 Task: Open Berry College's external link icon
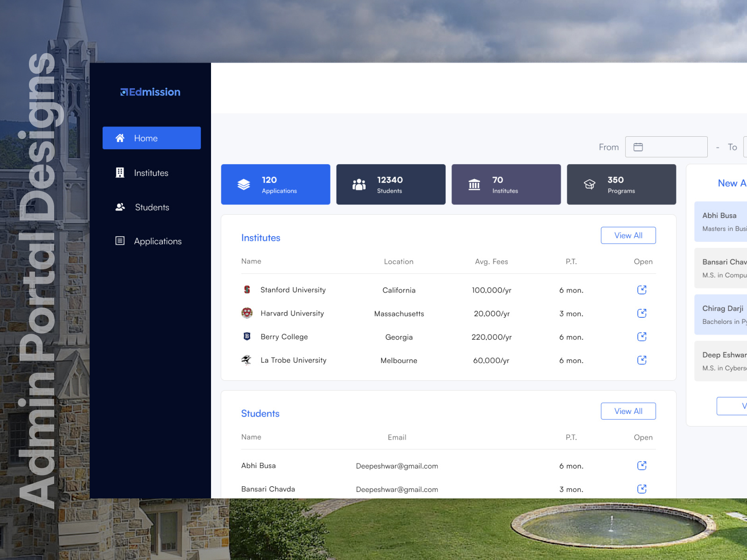pyautogui.click(x=642, y=336)
